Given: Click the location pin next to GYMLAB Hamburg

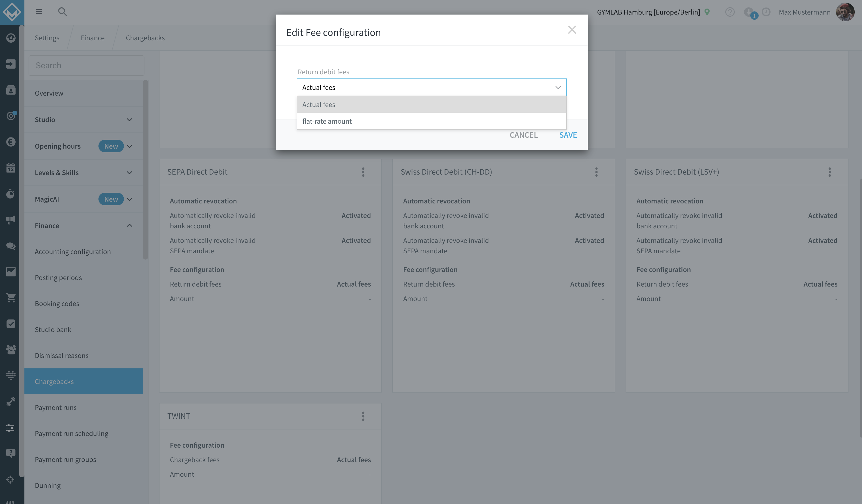Looking at the screenshot, I should (x=707, y=12).
